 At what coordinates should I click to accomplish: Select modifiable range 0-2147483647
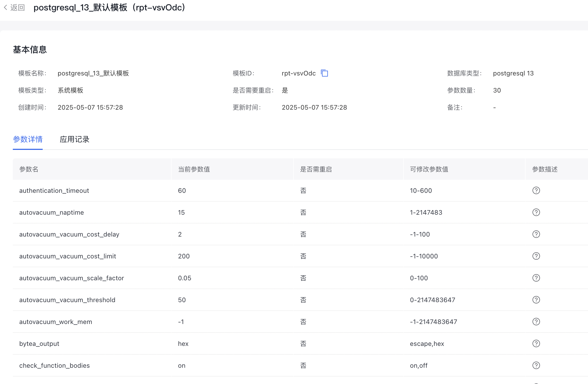pos(432,300)
